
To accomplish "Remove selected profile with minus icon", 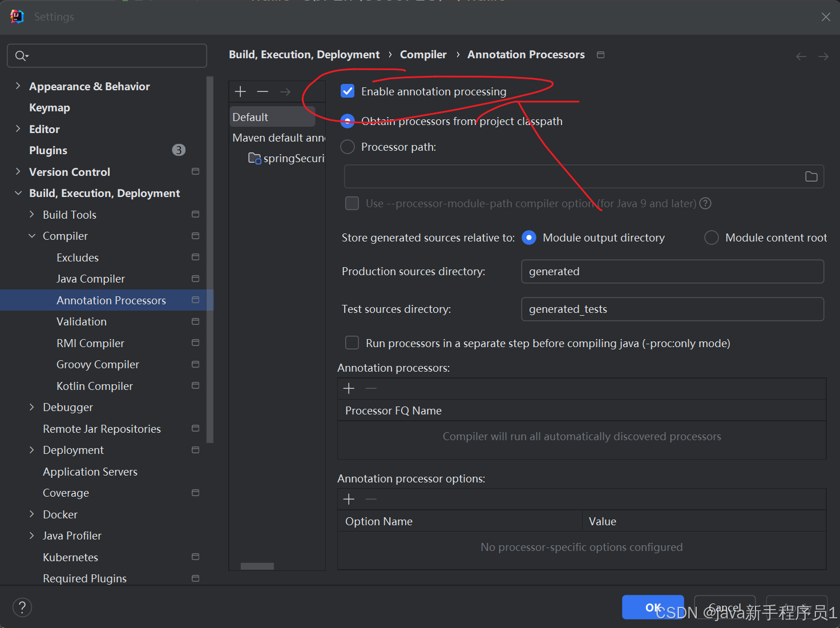I will pos(262,91).
